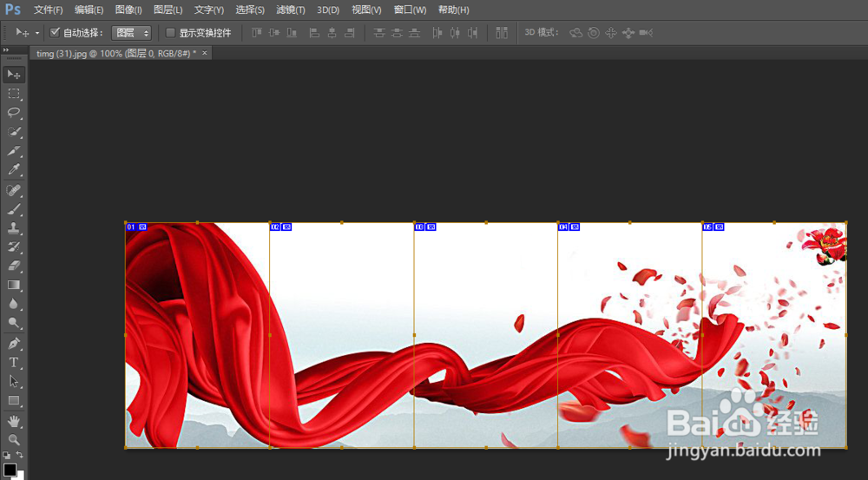Select the Spot Healing Brush tool
Viewport: 868px width, 480px height.
click(14, 190)
